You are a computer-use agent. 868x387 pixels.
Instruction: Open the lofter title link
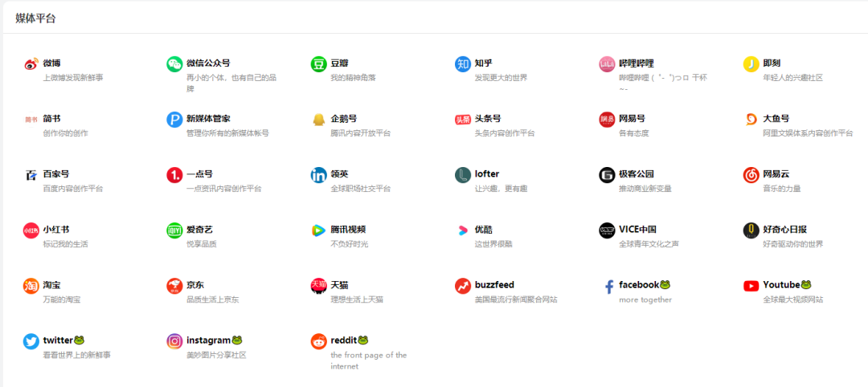click(x=487, y=174)
